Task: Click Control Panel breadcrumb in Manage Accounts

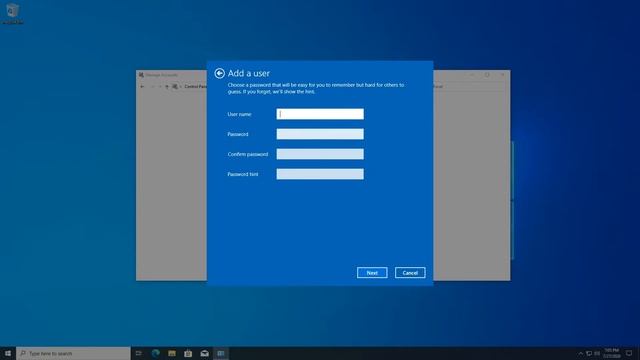Action: click(196, 87)
